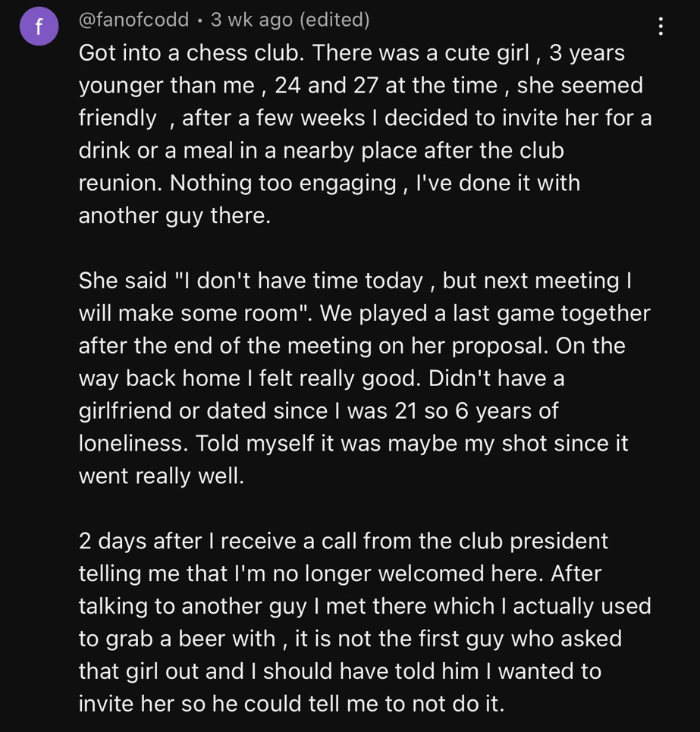Image resolution: width=700 pixels, height=732 pixels.
Task: Open the purple "f" profile avatar
Action: pos(39,26)
